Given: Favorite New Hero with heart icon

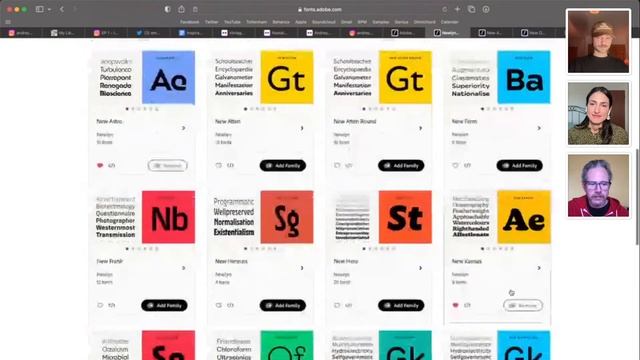Looking at the screenshot, I should tap(337, 305).
